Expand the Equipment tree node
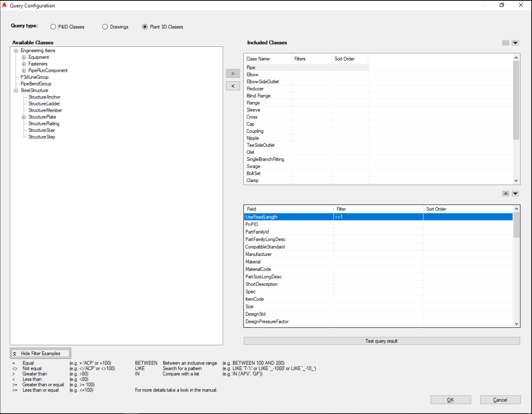This screenshot has width=532, height=414. tap(24, 57)
